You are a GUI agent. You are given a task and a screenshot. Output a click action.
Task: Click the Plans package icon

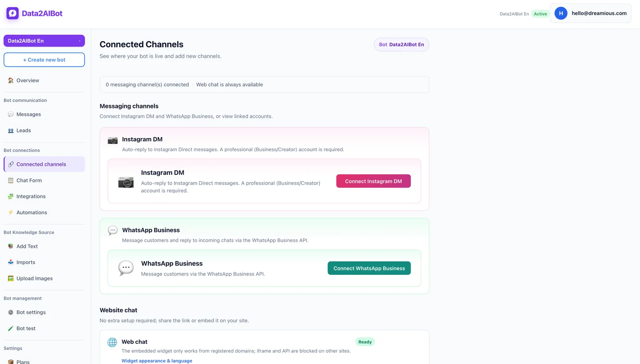click(11, 362)
